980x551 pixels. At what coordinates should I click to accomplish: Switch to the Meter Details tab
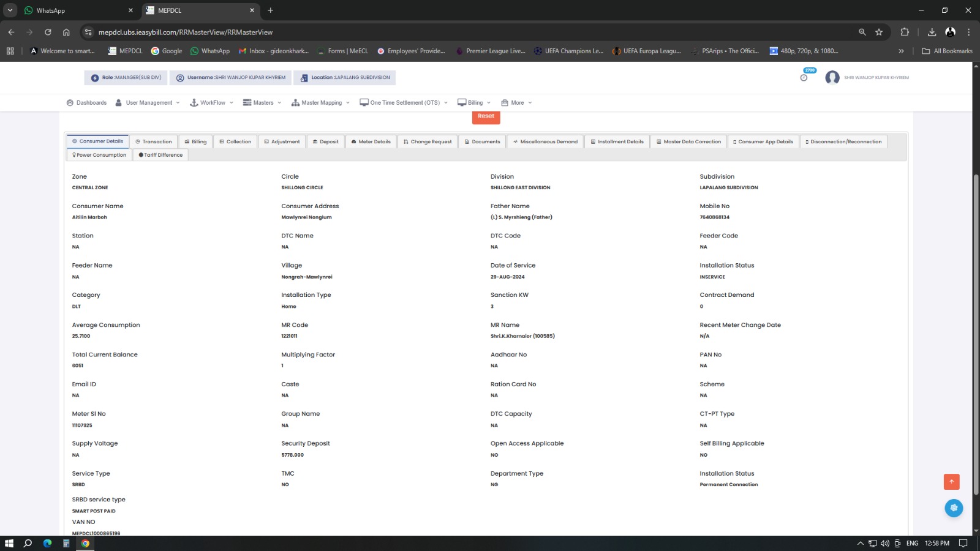pyautogui.click(x=371, y=142)
